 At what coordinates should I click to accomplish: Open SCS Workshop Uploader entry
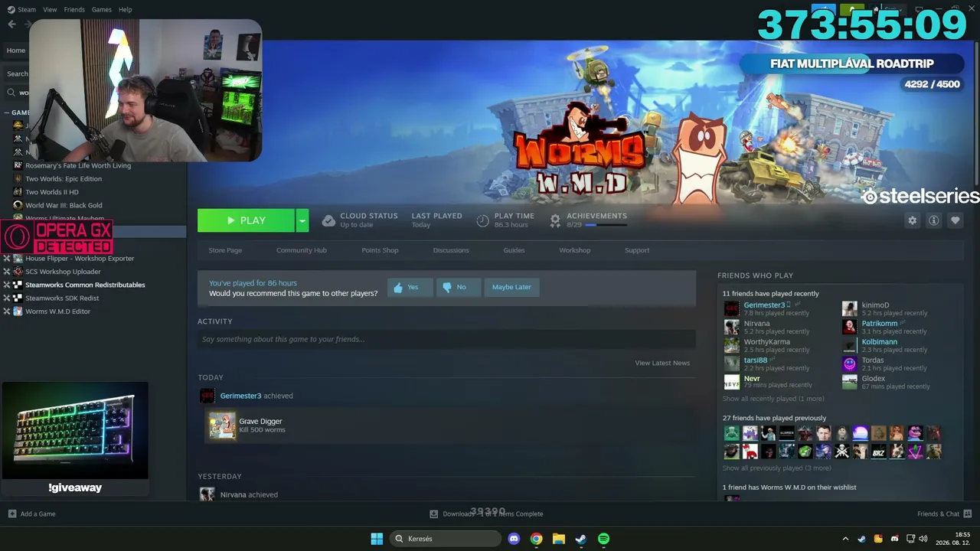point(63,272)
